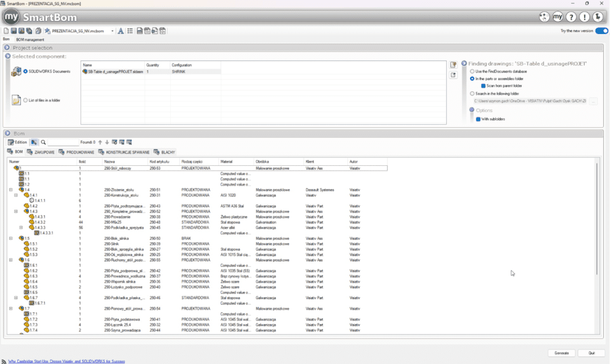Click the add component icon beside the list
Screen dimensions: 611x364
453,64
